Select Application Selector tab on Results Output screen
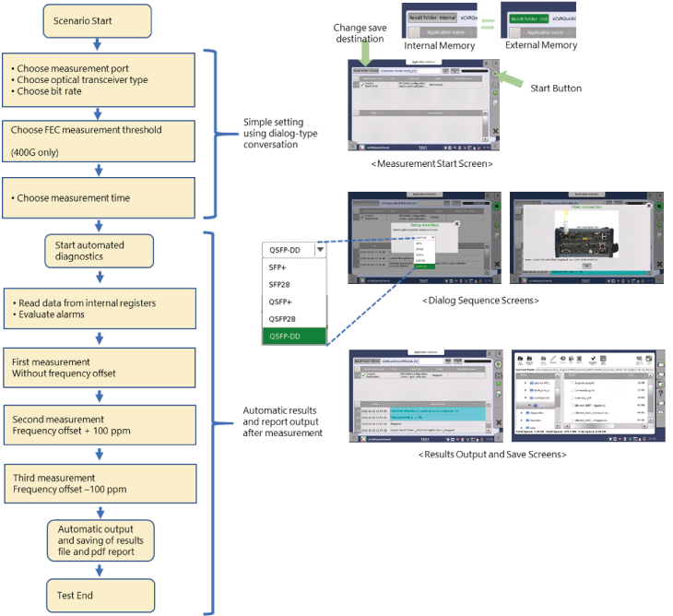Viewport: 673px width, 616px height. pos(425,352)
